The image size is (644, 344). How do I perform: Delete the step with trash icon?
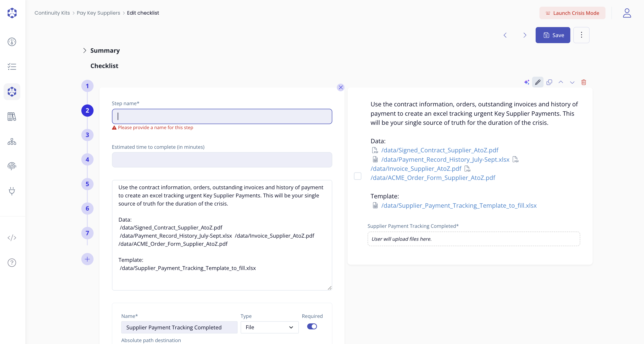tap(583, 82)
